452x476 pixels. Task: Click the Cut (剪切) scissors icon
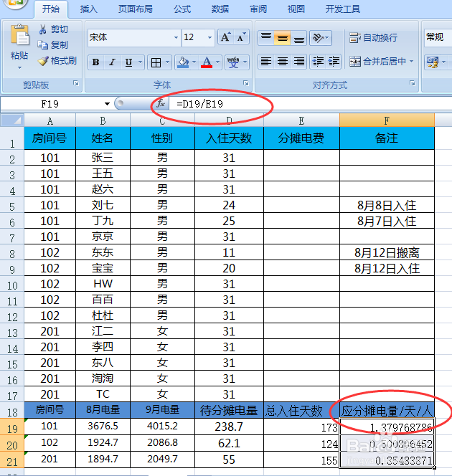tap(43, 29)
